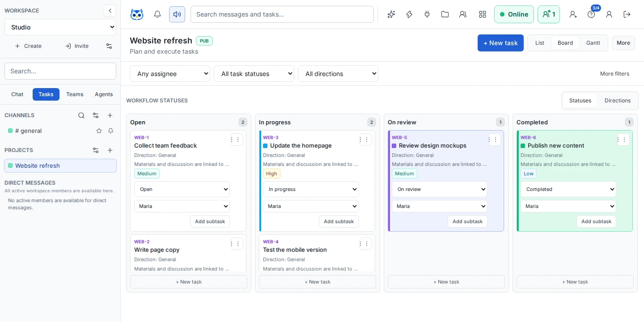The height and width of the screenshot is (322, 644).
Task: Toggle notifications bell for general channel
Action: coord(111,131)
